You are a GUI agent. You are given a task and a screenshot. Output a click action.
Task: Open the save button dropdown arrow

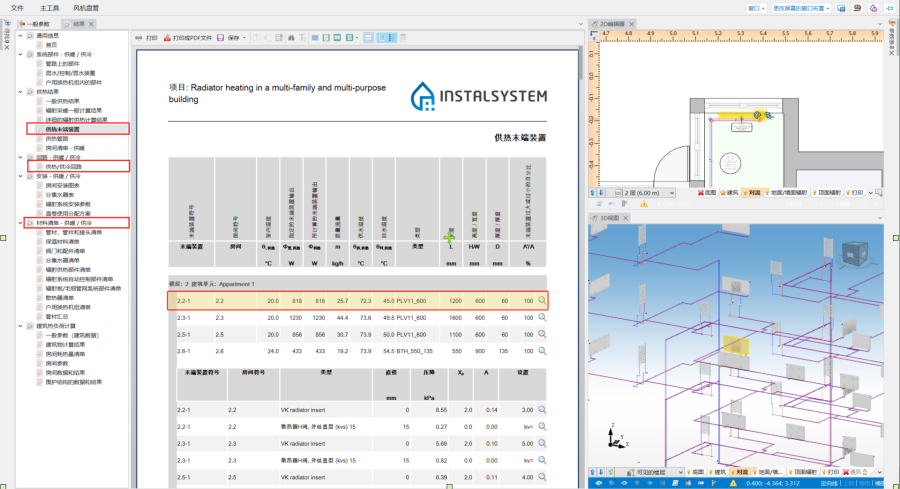(x=245, y=38)
